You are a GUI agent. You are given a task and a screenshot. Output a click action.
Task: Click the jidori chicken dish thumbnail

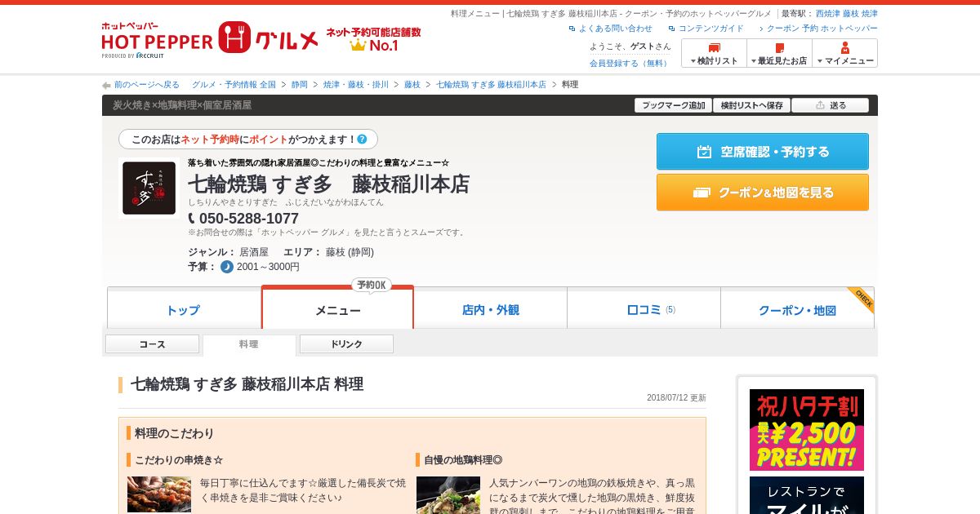point(448,495)
